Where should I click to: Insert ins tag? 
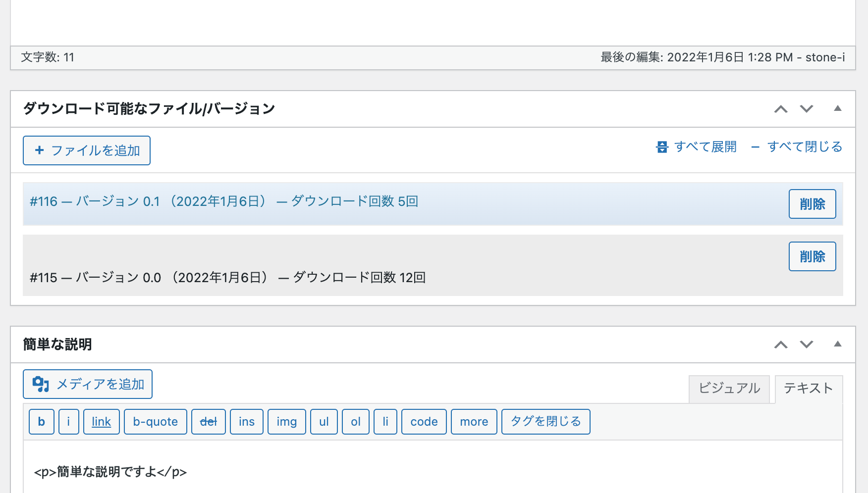click(247, 422)
